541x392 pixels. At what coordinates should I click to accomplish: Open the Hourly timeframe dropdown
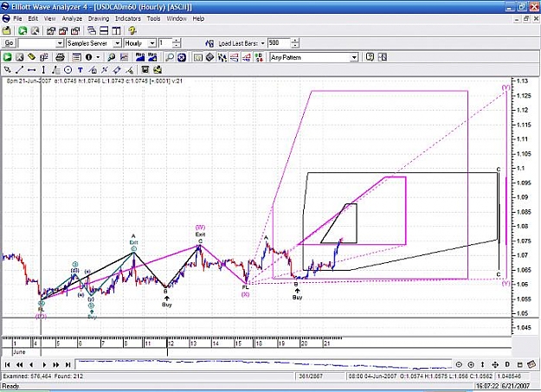[x=151, y=43]
